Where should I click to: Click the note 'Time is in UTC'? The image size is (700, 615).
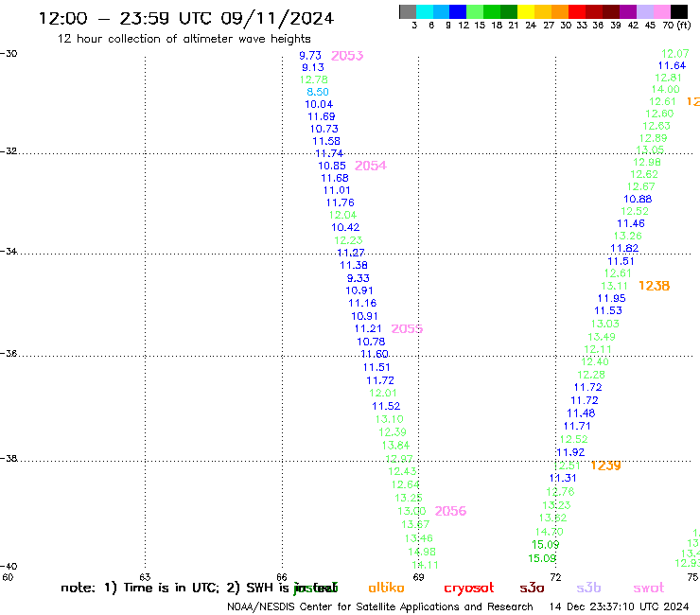(171, 588)
